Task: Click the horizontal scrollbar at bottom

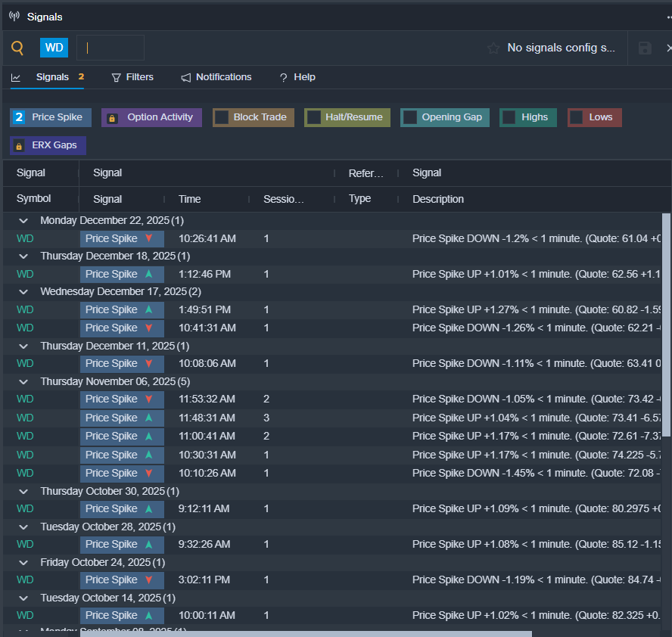Action: (306, 633)
